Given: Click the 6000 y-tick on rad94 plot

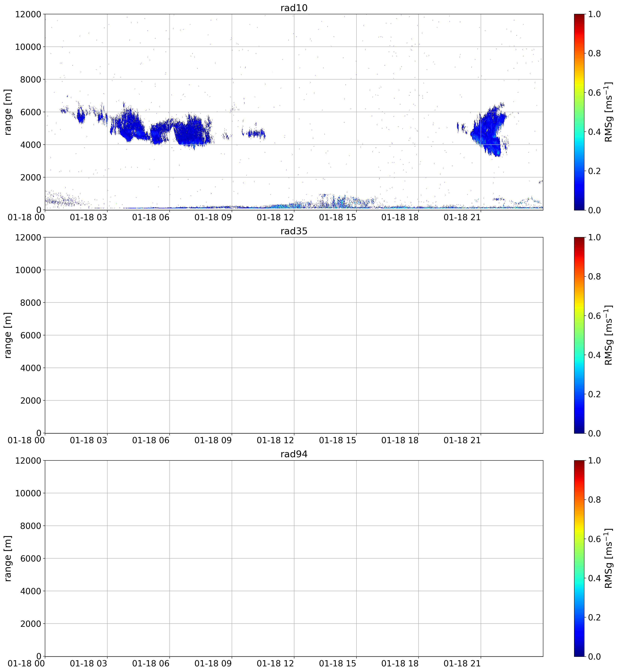Looking at the screenshot, I should point(31,558).
